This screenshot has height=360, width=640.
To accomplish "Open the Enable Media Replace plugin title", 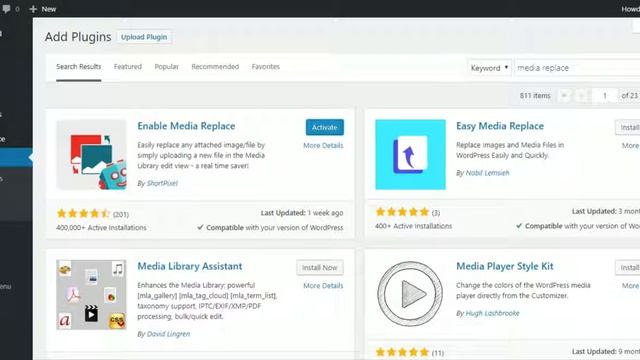I will (x=186, y=126).
